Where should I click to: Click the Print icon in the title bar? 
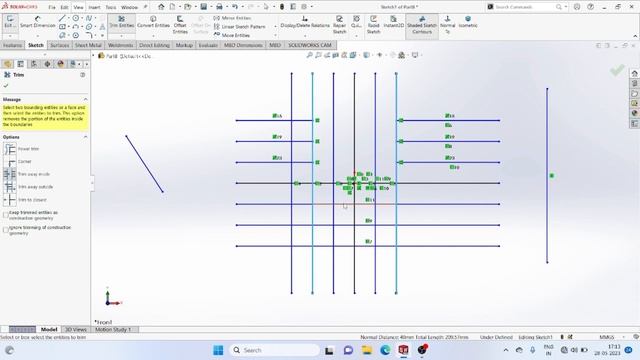[219, 7]
